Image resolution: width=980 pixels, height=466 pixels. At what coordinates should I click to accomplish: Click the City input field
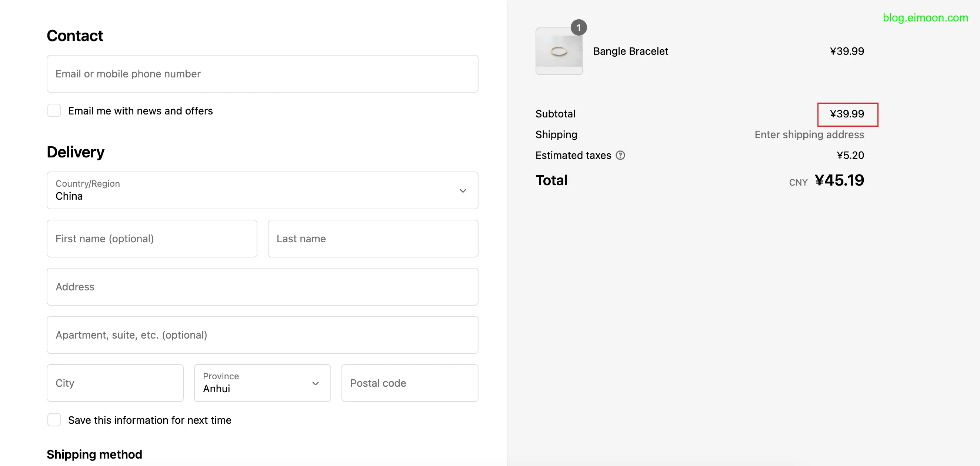115,383
